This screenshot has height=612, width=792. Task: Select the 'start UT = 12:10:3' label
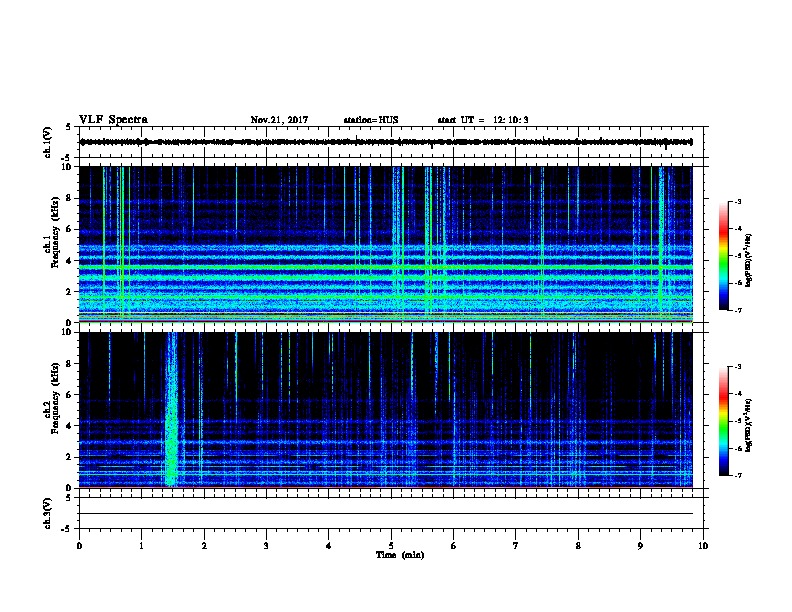pyautogui.click(x=483, y=120)
